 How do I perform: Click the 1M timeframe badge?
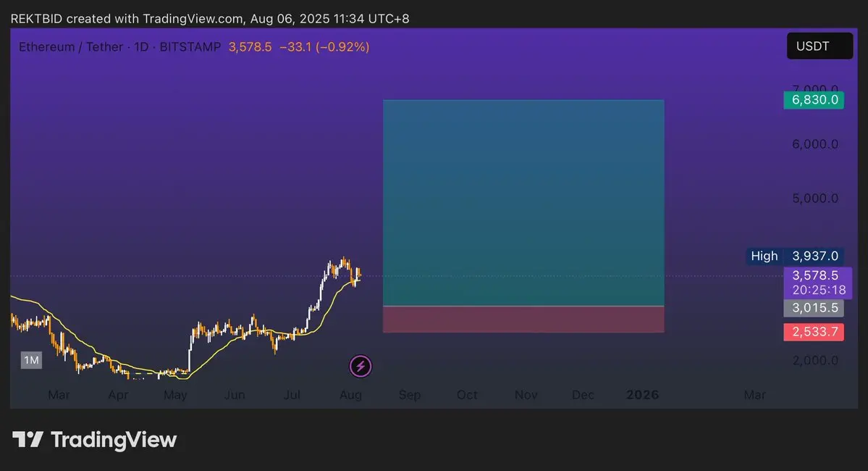tap(31, 360)
